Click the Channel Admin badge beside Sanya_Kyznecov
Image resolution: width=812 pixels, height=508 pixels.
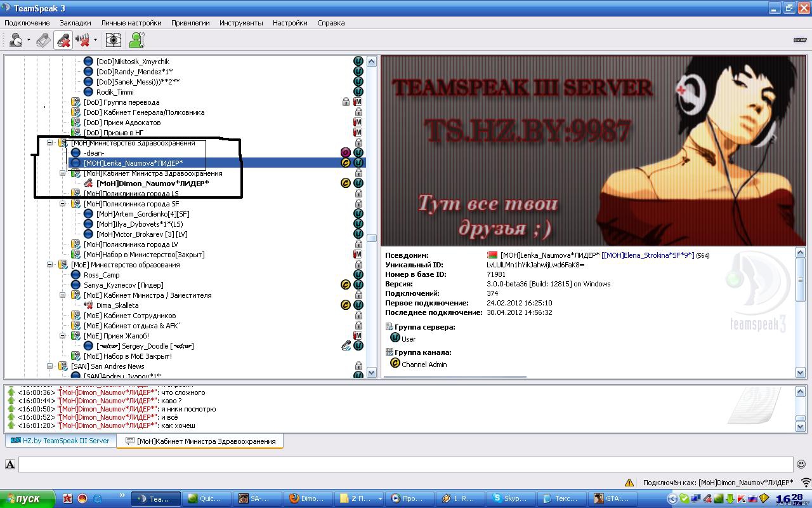[346, 285]
